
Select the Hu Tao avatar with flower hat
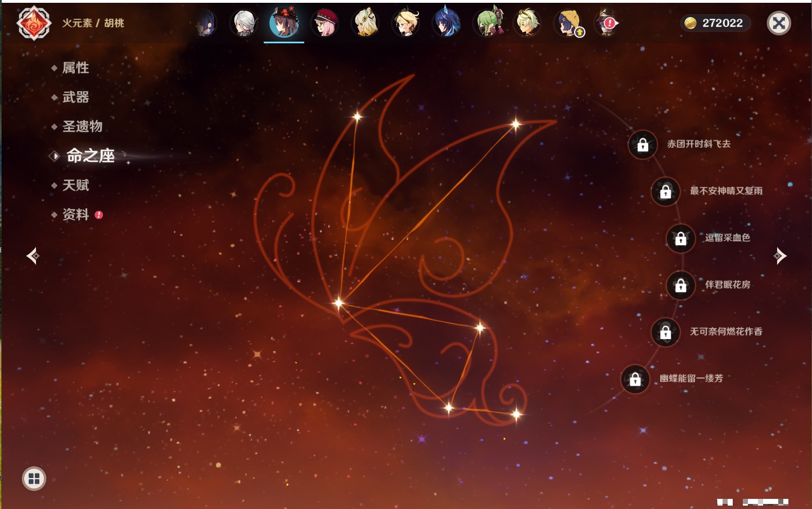click(284, 22)
